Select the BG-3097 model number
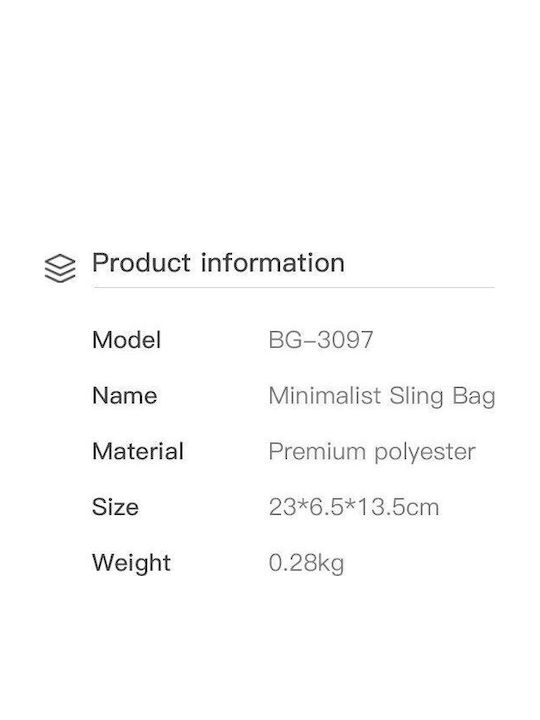540x720 pixels. [321, 340]
